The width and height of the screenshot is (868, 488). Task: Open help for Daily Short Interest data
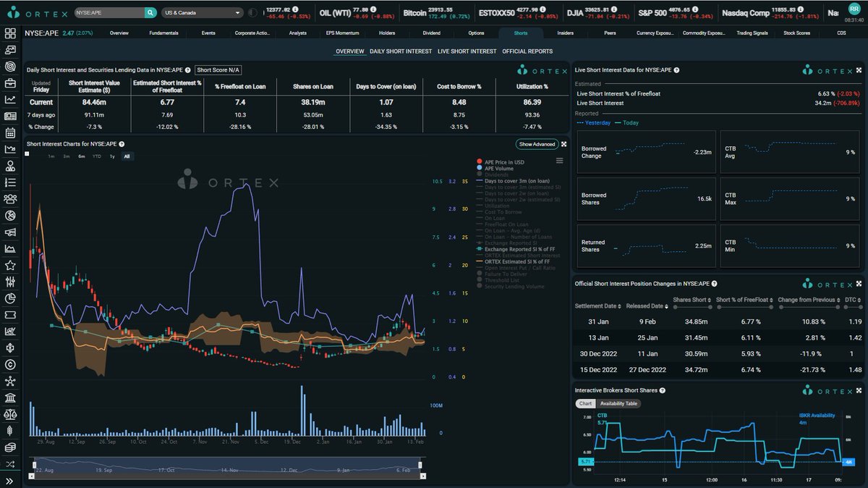pos(188,70)
